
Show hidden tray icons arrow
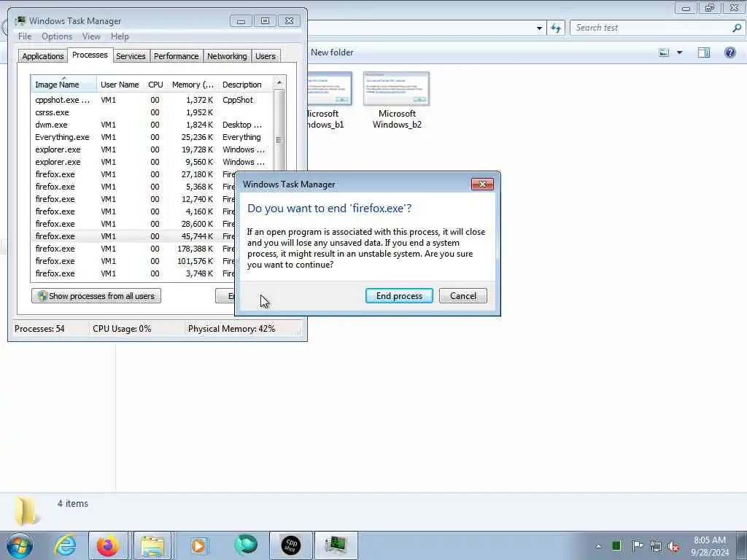coord(598,546)
